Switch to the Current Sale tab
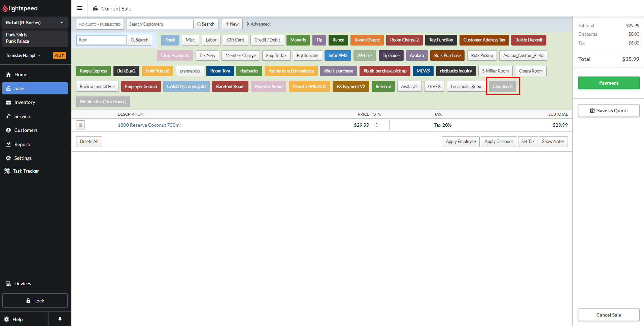Screen dimensions: 644x326 pos(112,8)
